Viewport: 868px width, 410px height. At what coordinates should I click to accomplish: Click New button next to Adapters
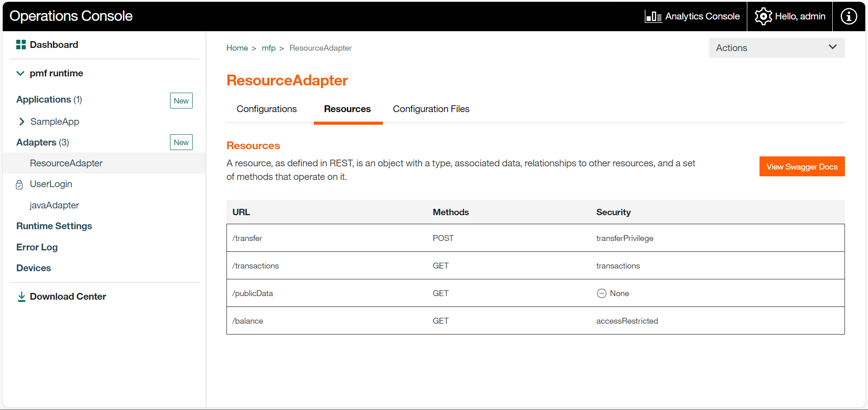point(181,142)
